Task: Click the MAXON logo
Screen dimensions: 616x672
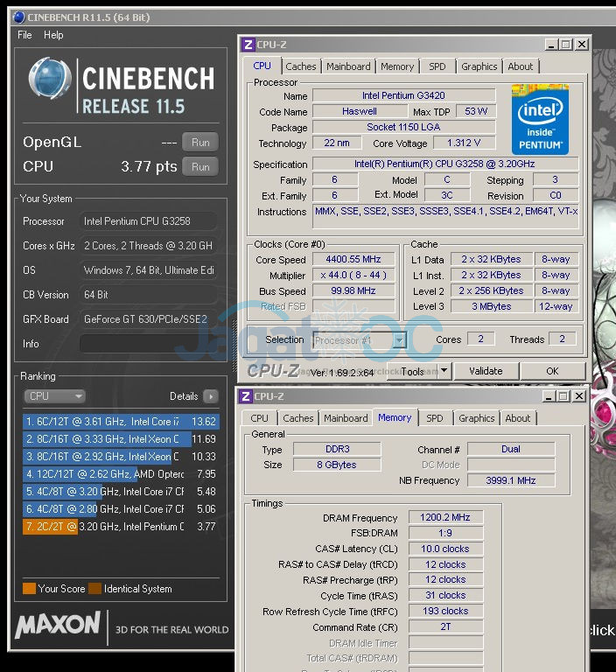Action: pyautogui.click(x=58, y=625)
